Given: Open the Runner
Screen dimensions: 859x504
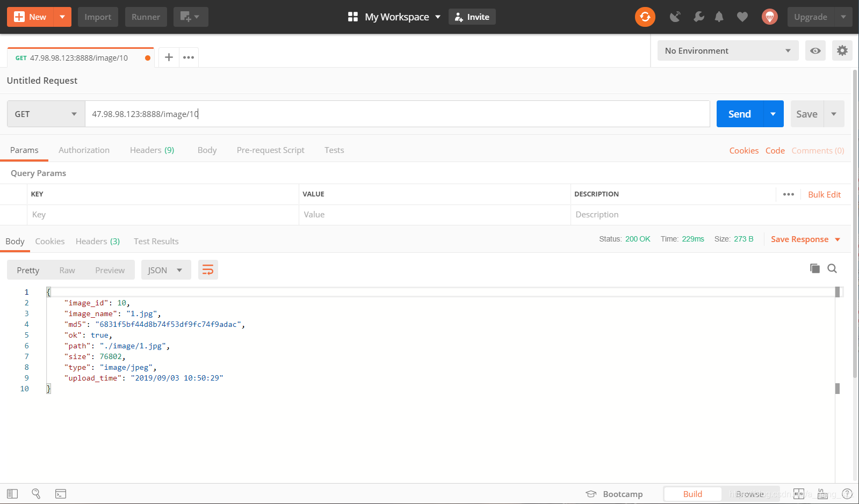Looking at the screenshot, I should (146, 17).
